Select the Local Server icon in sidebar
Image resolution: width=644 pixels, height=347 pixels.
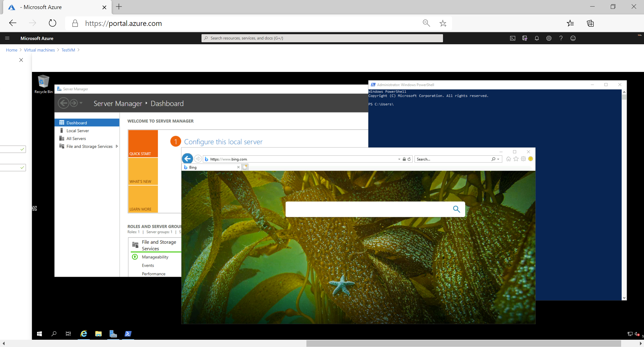point(61,130)
